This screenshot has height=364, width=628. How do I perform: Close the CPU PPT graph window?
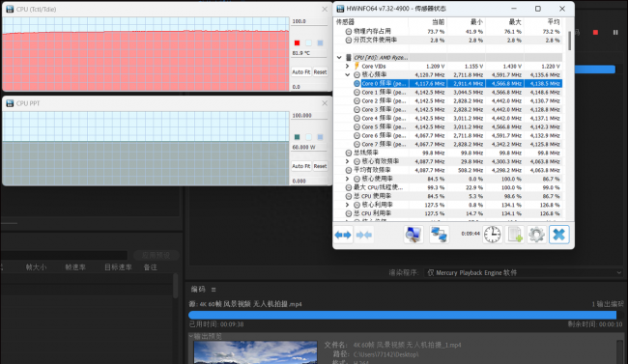pyautogui.click(x=325, y=103)
